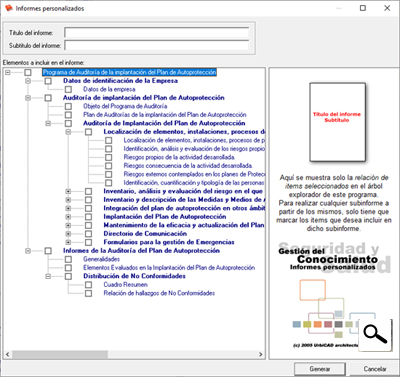Maximize the Informes personalizados window
The image size is (400, 377).
tap(363, 8)
